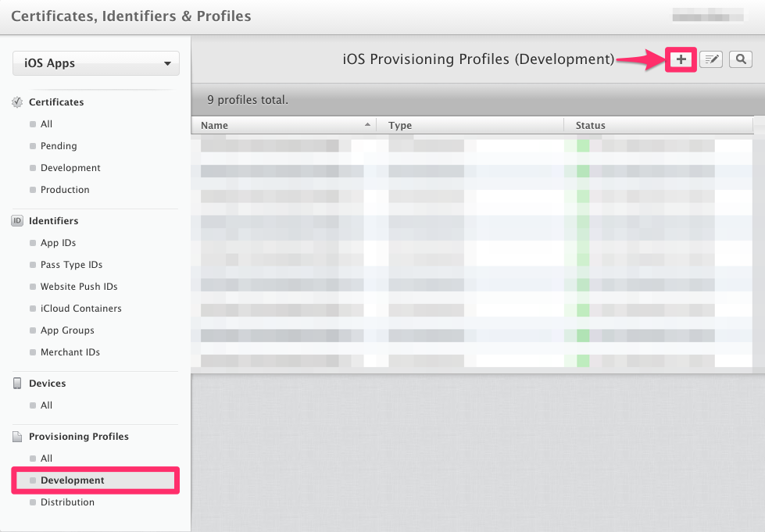The image size is (765, 532).
Task: Select Distribution under Provisioning Profiles
Action: 67,502
